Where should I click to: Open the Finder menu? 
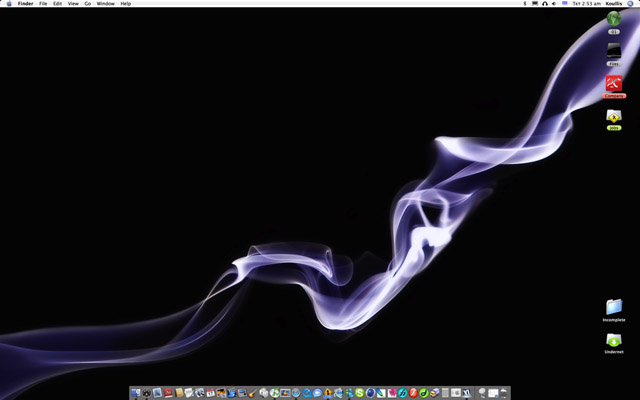(x=25, y=3)
